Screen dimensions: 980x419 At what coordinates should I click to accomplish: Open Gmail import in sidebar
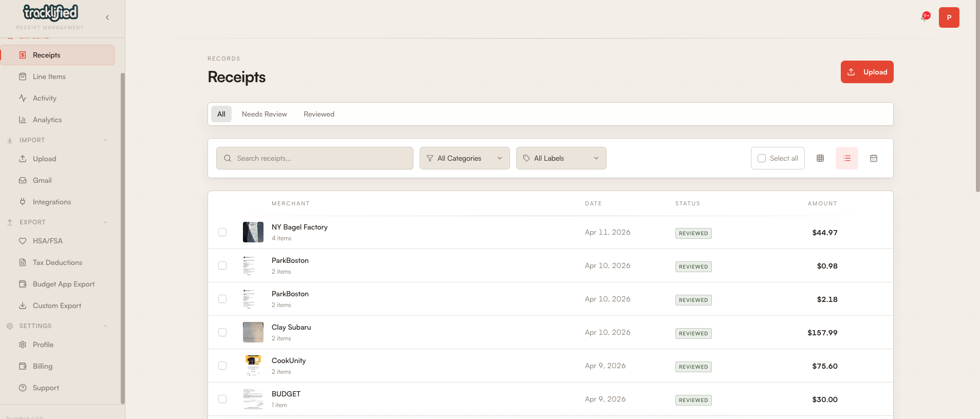coord(42,180)
